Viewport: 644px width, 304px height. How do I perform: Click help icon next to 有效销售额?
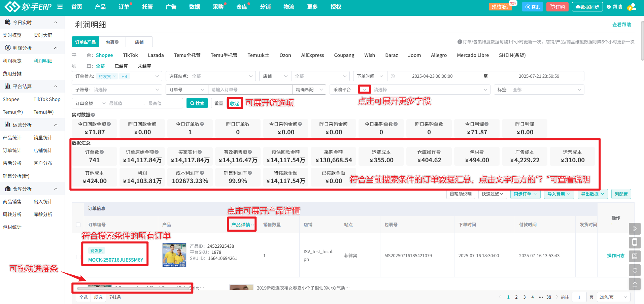250,152
